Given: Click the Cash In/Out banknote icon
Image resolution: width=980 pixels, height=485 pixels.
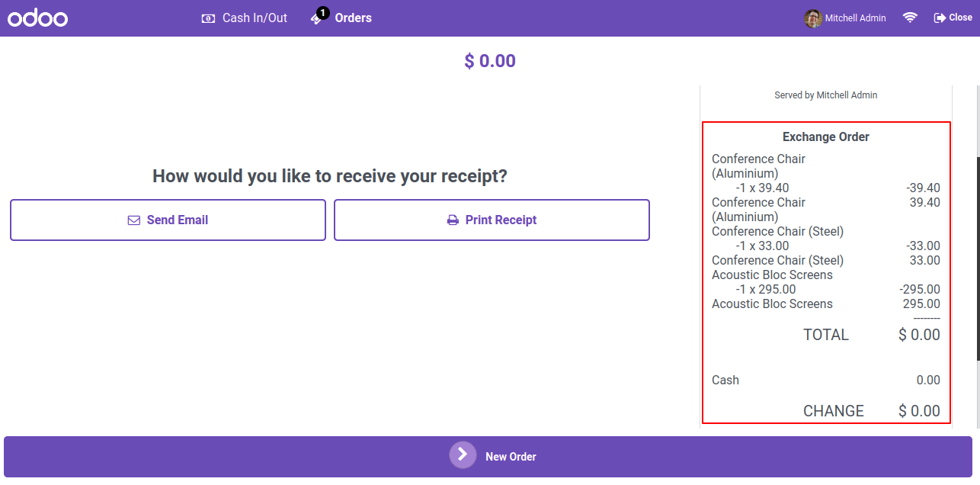Looking at the screenshot, I should click(x=208, y=18).
